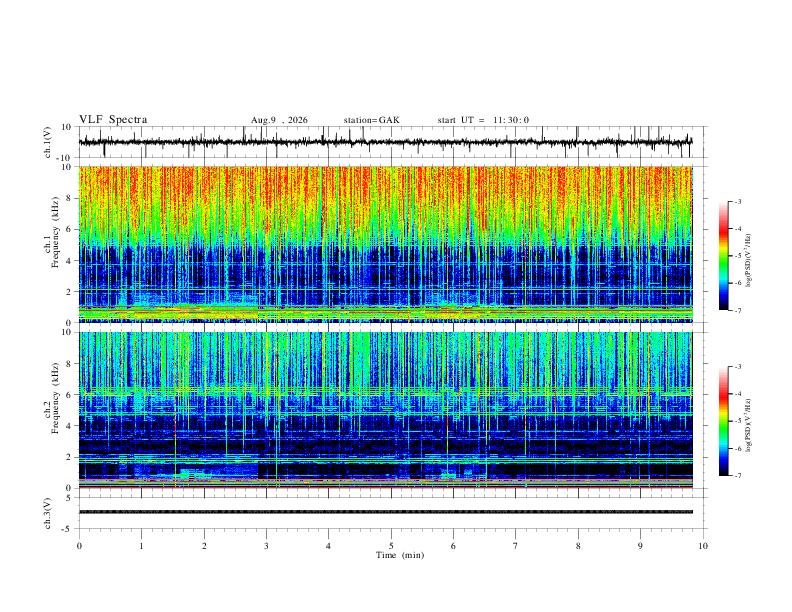The width and height of the screenshot is (792, 612).
Task: Click the Time (min) axis label
Action: [400, 555]
